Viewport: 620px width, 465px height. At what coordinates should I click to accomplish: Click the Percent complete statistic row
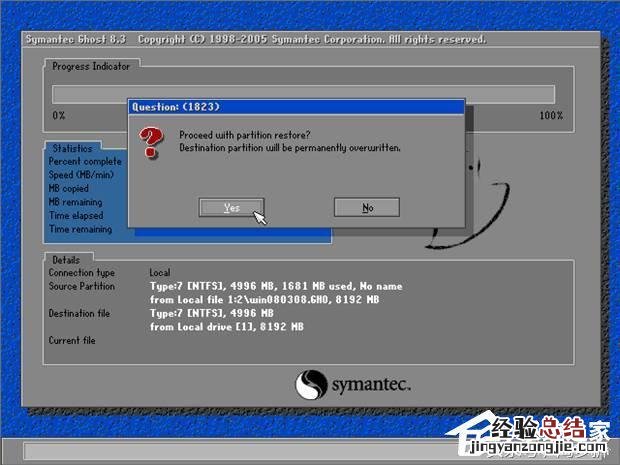(x=85, y=161)
